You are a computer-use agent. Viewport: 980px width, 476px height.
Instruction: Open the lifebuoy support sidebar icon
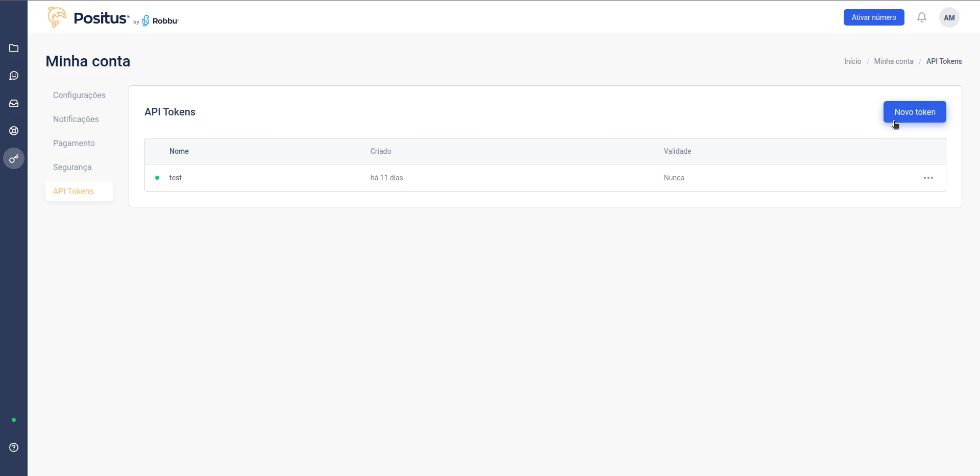14,131
